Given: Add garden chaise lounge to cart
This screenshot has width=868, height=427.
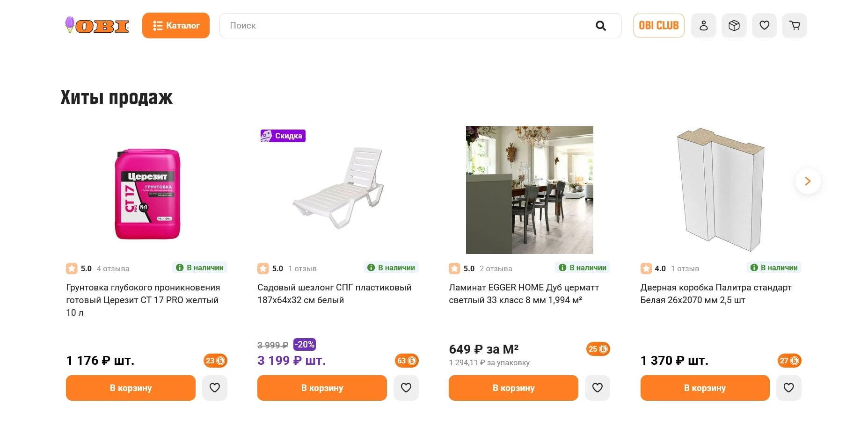Looking at the screenshot, I should coord(322,388).
